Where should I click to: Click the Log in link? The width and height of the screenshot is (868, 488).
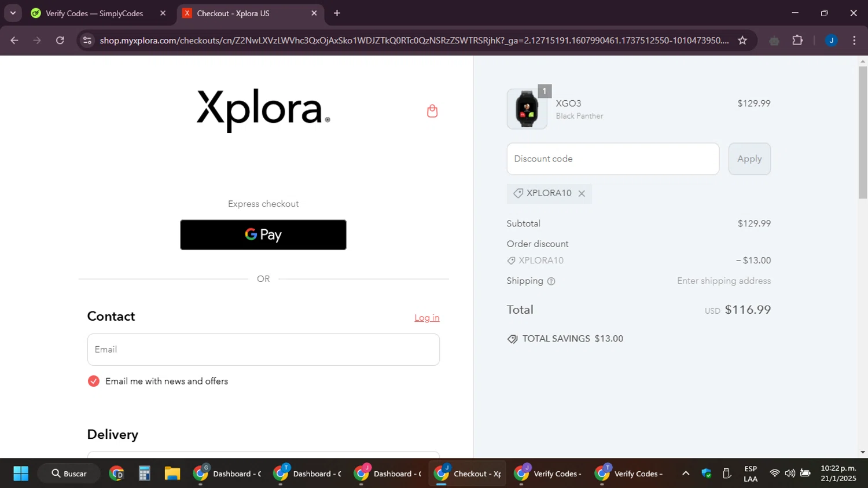click(x=427, y=318)
